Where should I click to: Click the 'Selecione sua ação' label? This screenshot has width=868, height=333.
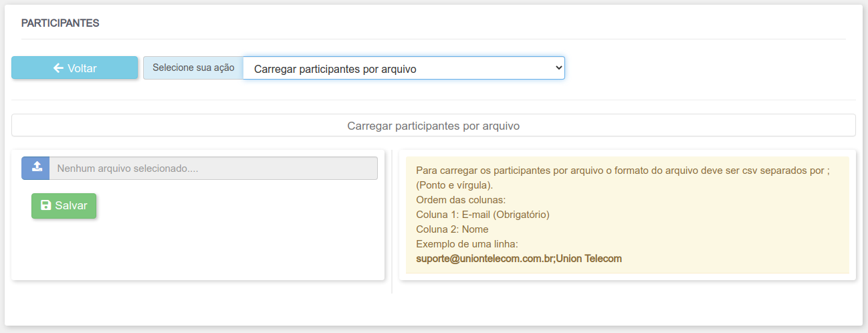(193, 68)
